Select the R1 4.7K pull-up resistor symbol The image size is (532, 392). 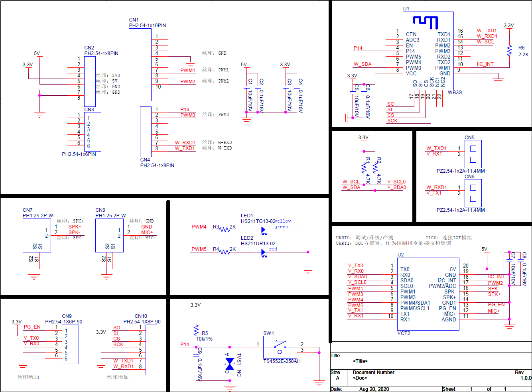364,168
